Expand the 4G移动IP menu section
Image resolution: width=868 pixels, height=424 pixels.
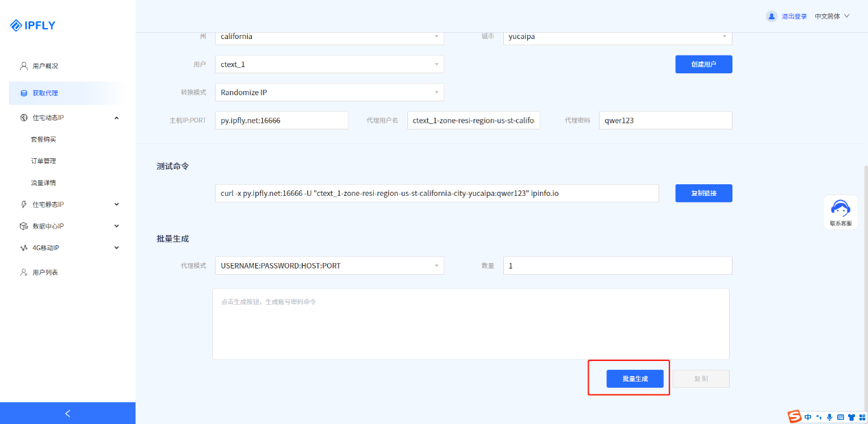pyautogui.click(x=116, y=248)
